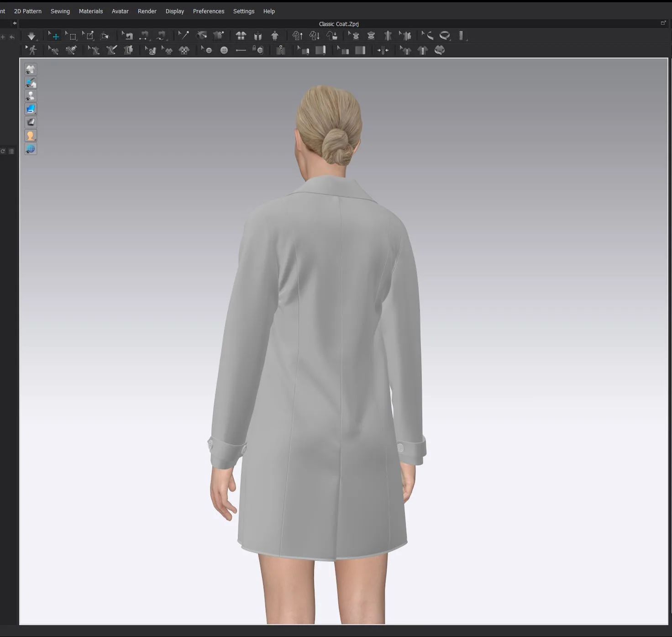
Task: Click the Edit Piping fabric roll icon
Action: click(304, 50)
